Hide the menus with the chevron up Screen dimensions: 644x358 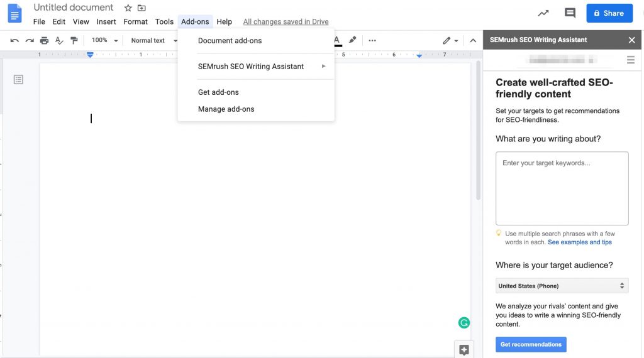point(473,40)
